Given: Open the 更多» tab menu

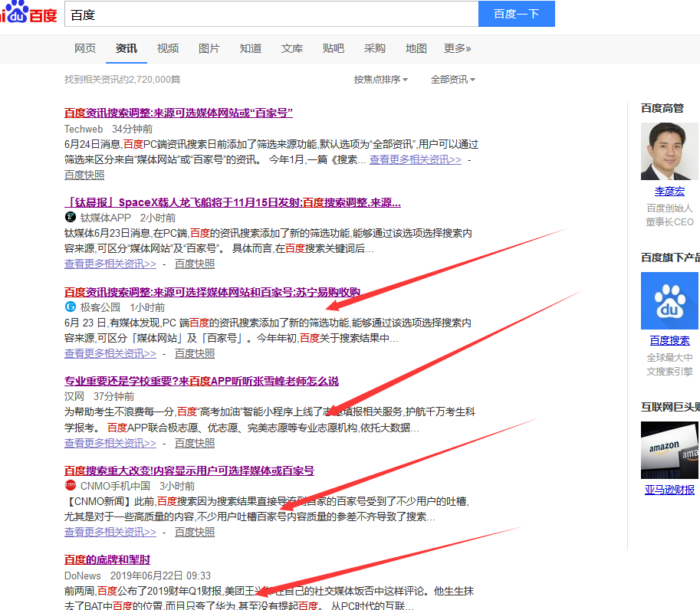Looking at the screenshot, I should [x=457, y=48].
